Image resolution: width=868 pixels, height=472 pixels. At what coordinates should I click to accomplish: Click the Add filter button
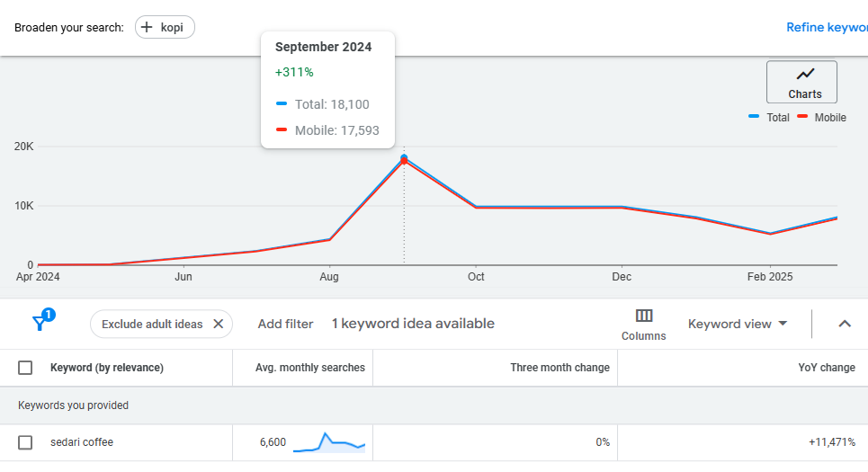pyautogui.click(x=285, y=324)
